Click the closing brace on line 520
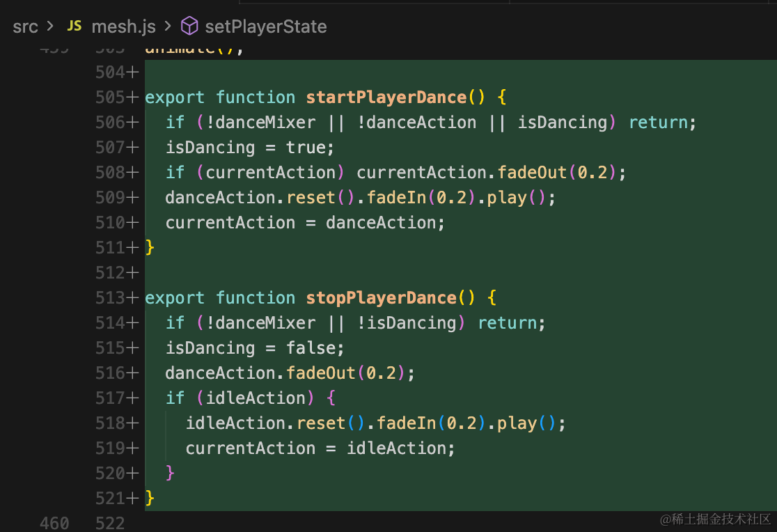 pyautogui.click(x=170, y=473)
